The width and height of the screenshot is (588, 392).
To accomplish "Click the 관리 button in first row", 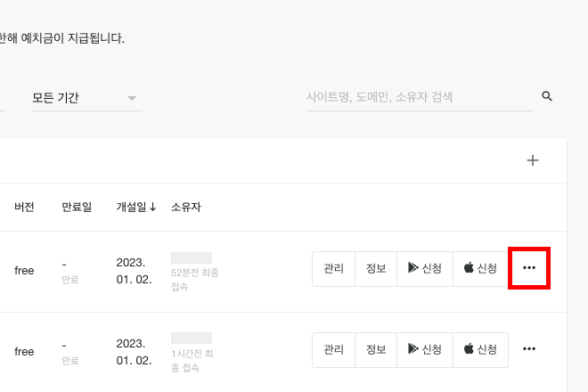I will click(333, 269).
